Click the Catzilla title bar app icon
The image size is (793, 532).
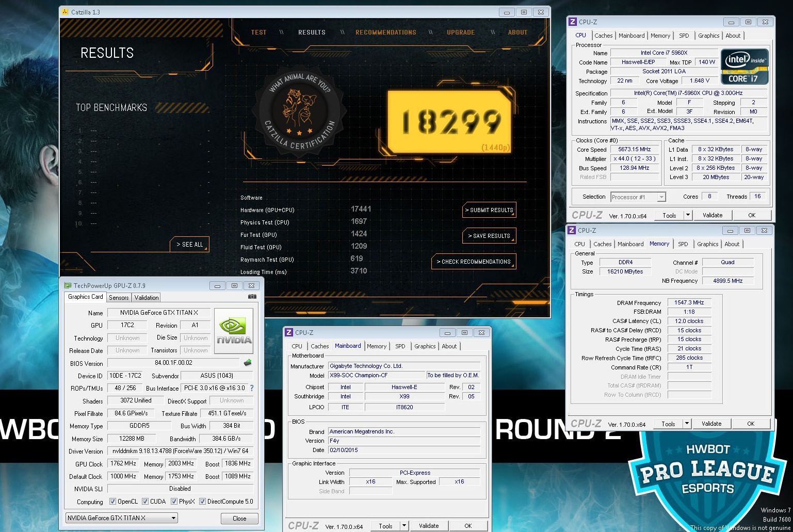coord(65,12)
